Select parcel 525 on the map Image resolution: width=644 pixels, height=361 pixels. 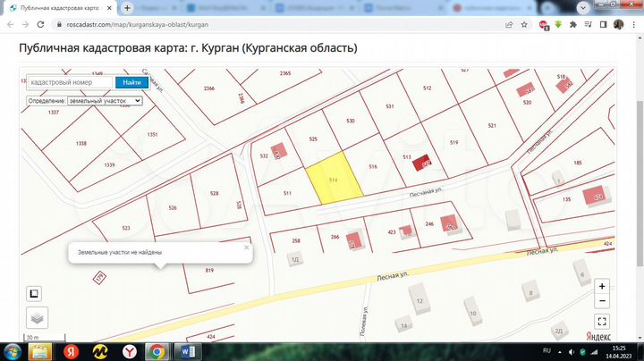pos(313,139)
